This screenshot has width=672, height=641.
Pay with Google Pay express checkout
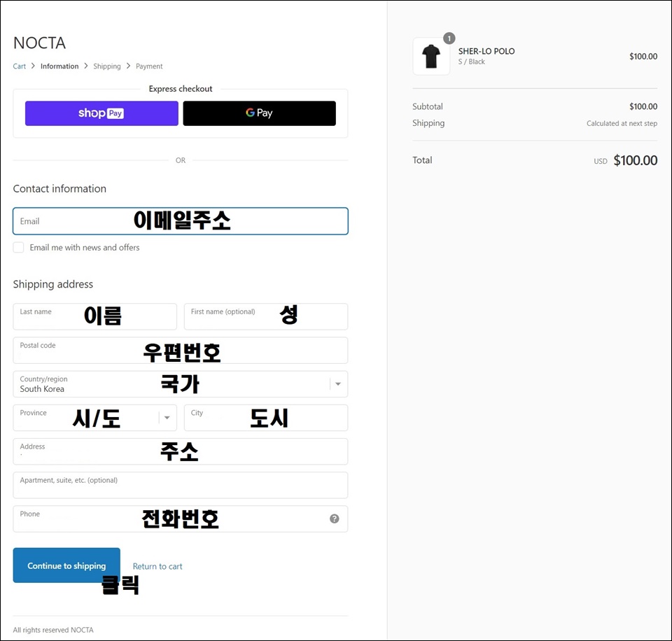tap(259, 113)
